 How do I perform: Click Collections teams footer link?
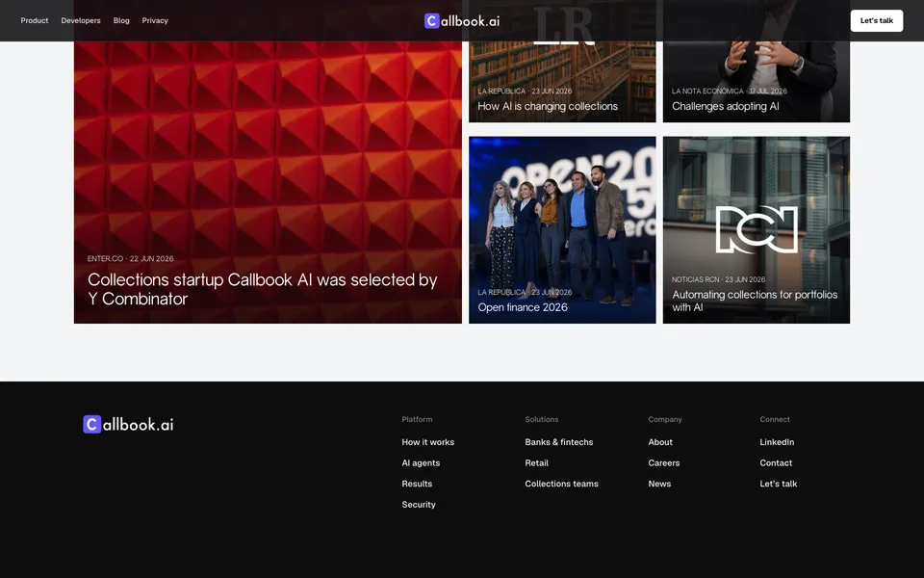tap(561, 484)
